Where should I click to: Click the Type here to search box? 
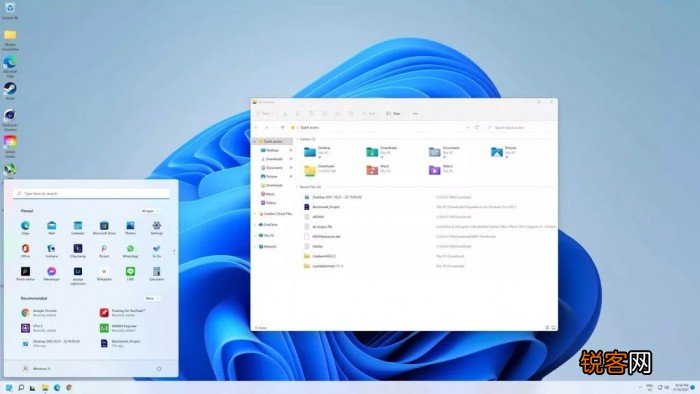tap(92, 194)
